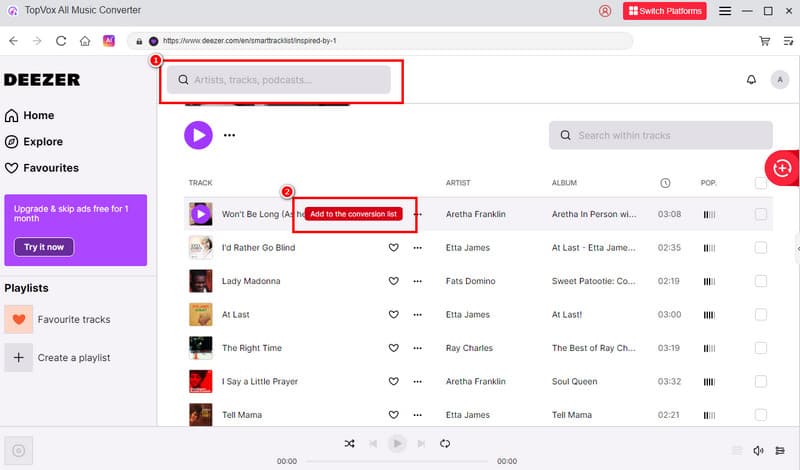Open more options for Tell Mama
Screen dimensions: 800x470
pos(417,415)
